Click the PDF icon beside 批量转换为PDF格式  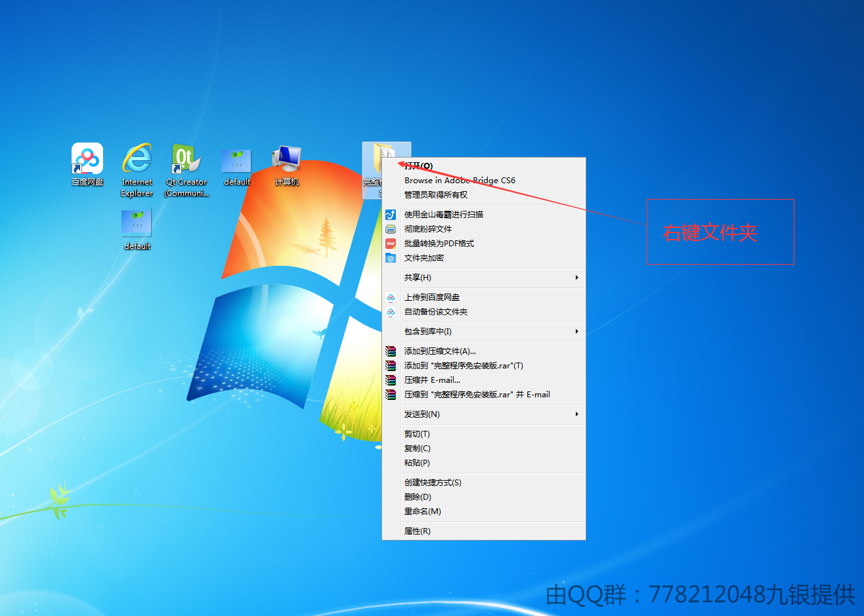pyautogui.click(x=391, y=244)
